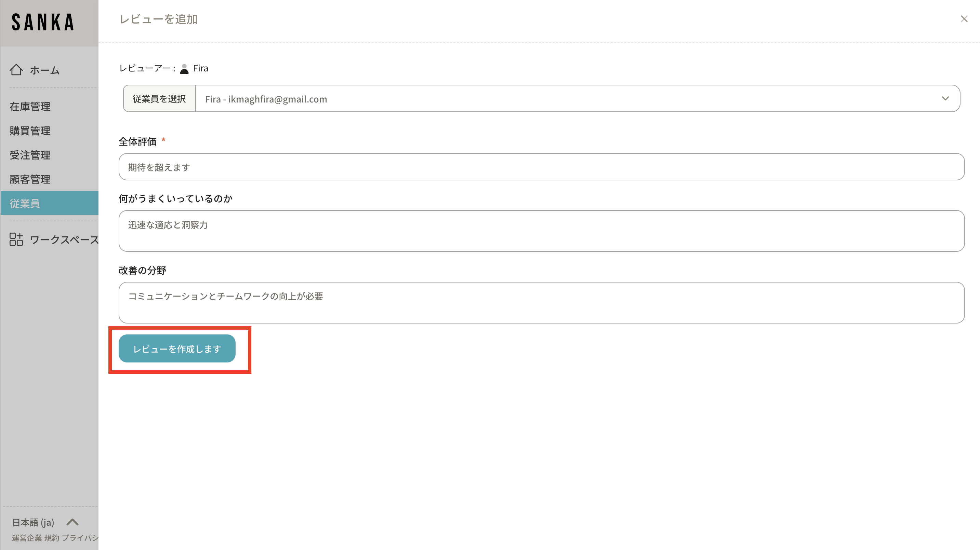The height and width of the screenshot is (550, 980).
Task: Select 顧客管理 in sidebar
Action: [x=30, y=179]
